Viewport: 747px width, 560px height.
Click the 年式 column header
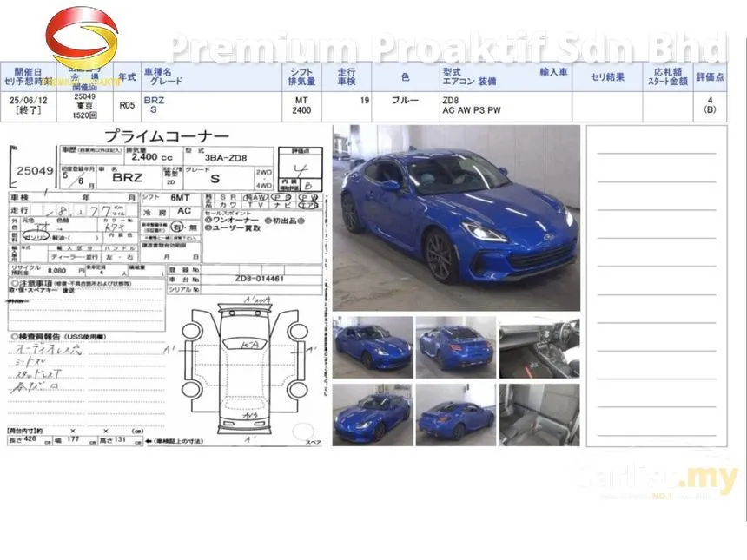127,76
